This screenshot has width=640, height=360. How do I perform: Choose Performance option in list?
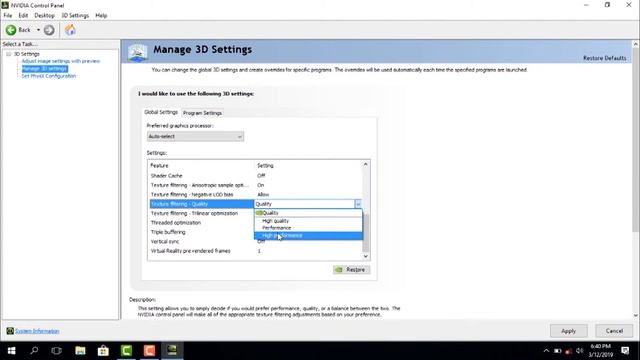pos(308,228)
